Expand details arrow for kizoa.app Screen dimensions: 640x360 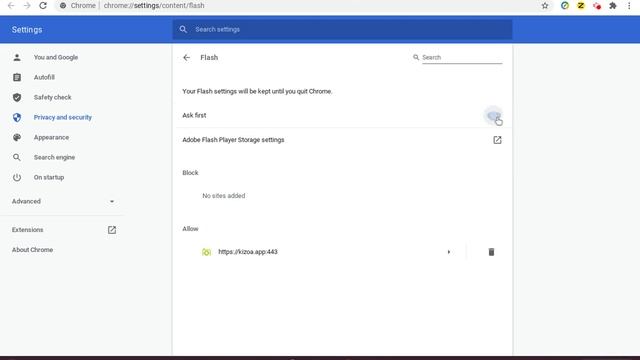pos(449,252)
